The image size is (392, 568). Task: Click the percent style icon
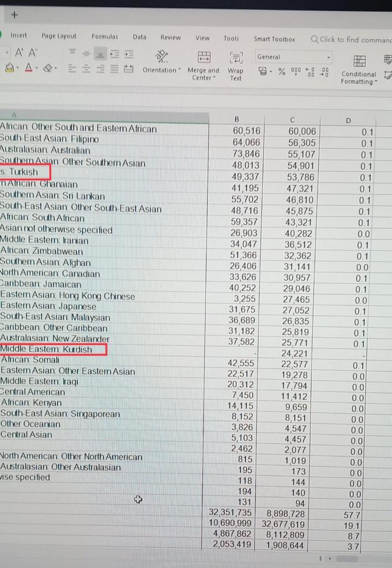[282, 71]
